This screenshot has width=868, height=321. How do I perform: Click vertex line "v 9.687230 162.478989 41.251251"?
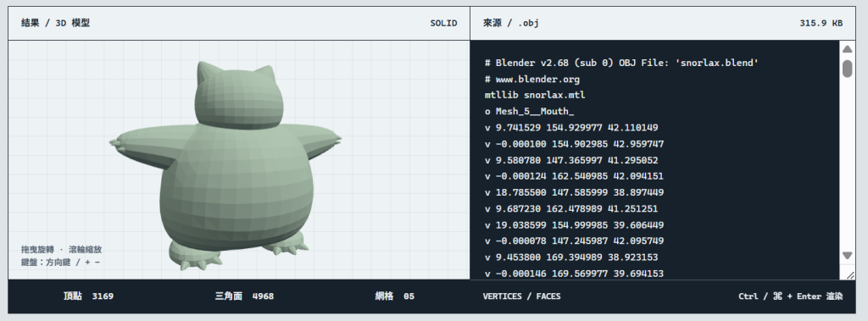coord(571,209)
